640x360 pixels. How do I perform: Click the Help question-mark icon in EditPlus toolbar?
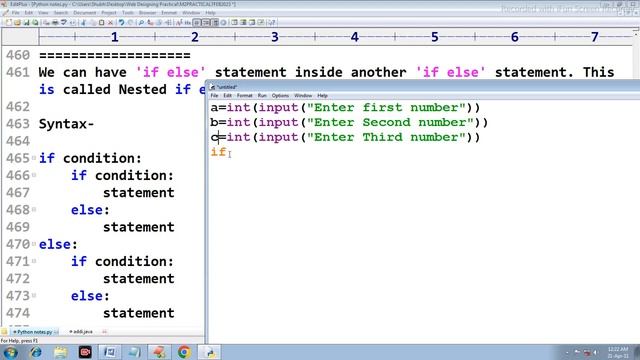[273, 22]
